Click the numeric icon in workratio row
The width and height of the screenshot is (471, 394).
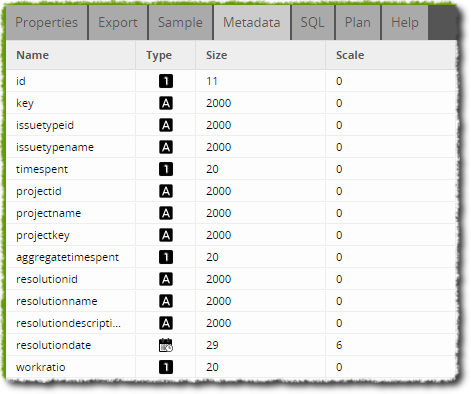(x=166, y=367)
